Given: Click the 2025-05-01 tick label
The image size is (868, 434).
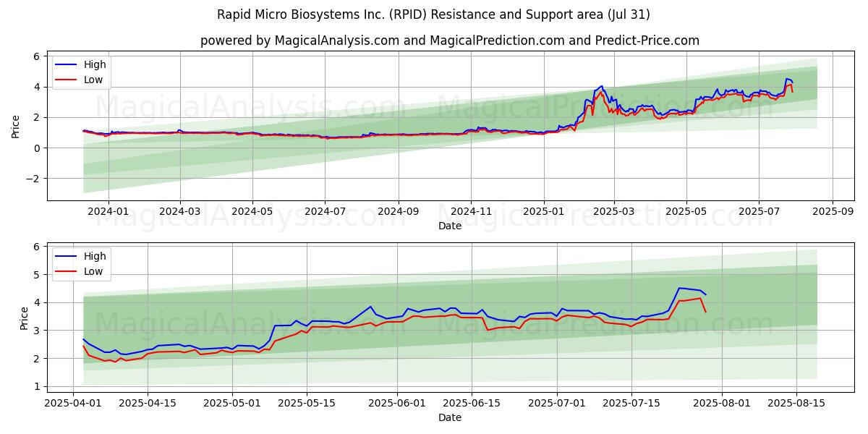Looking at the screenshot, I should (x=232, y=403).
